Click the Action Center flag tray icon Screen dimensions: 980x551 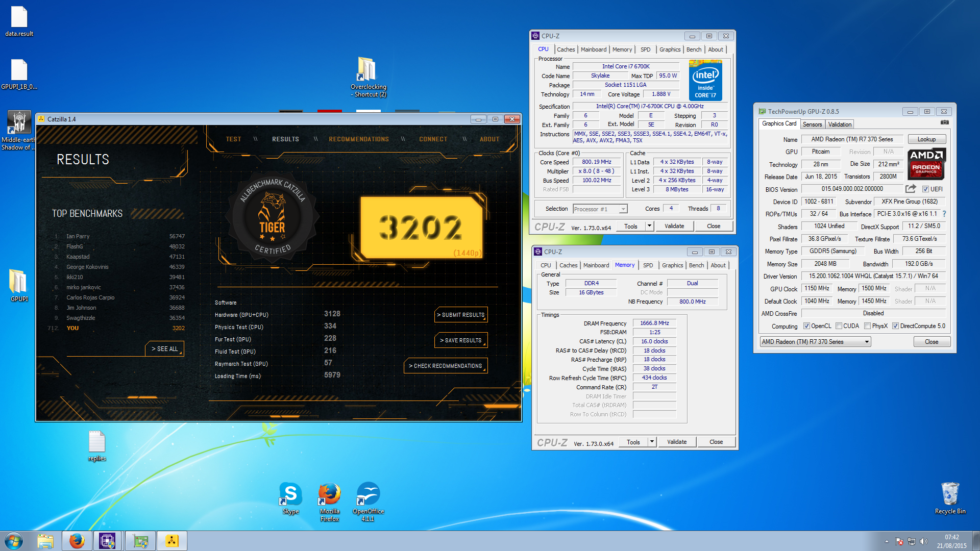(899, 541)
